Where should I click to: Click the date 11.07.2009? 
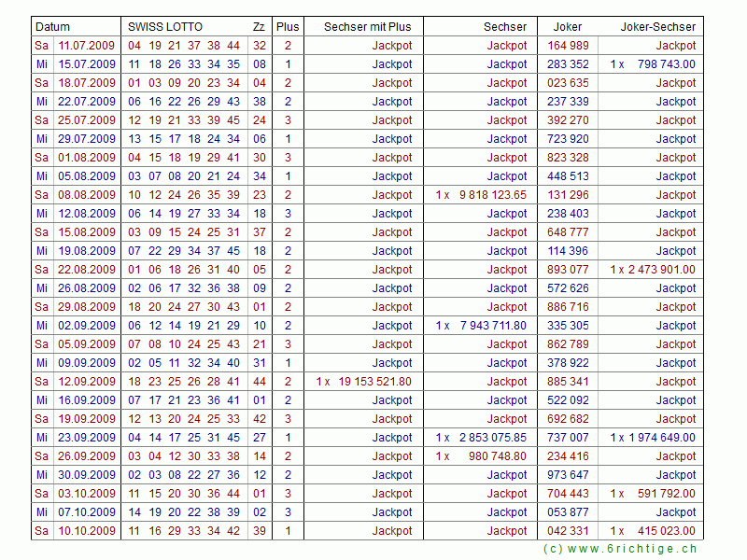pos(87,46)
